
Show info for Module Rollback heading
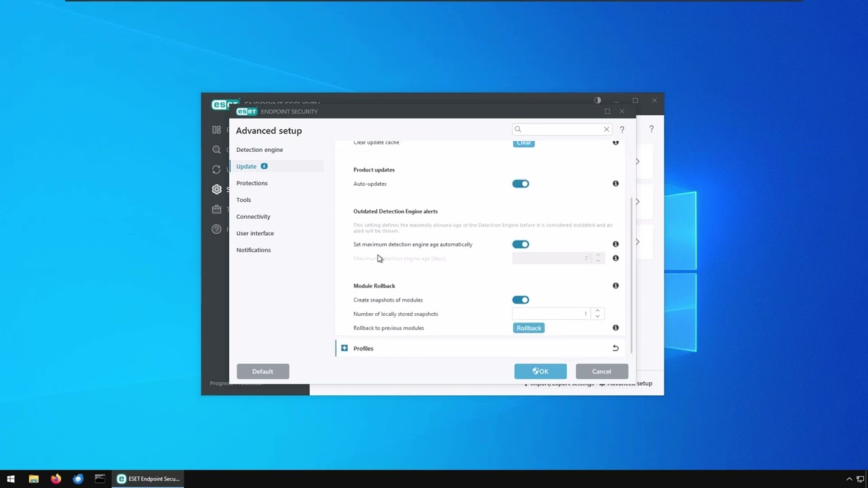616,286
